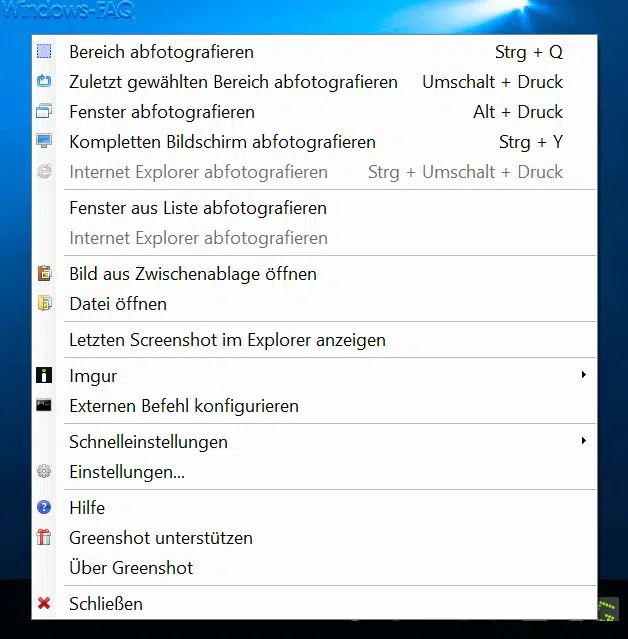Viewport: 628px width, 639px height.
Task: Open the Imgur menu entry
Action: (314, 375)
